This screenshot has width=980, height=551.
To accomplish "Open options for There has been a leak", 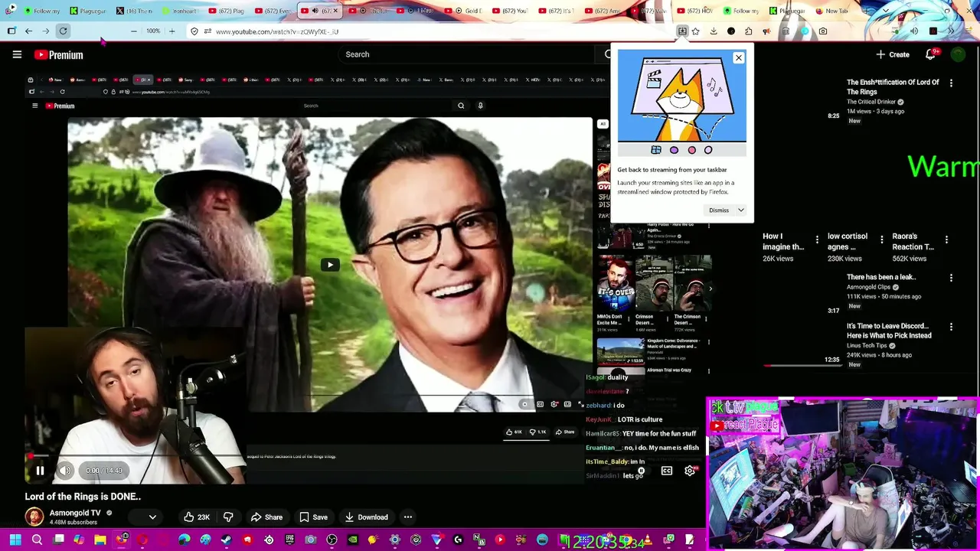I will point(951,278).
